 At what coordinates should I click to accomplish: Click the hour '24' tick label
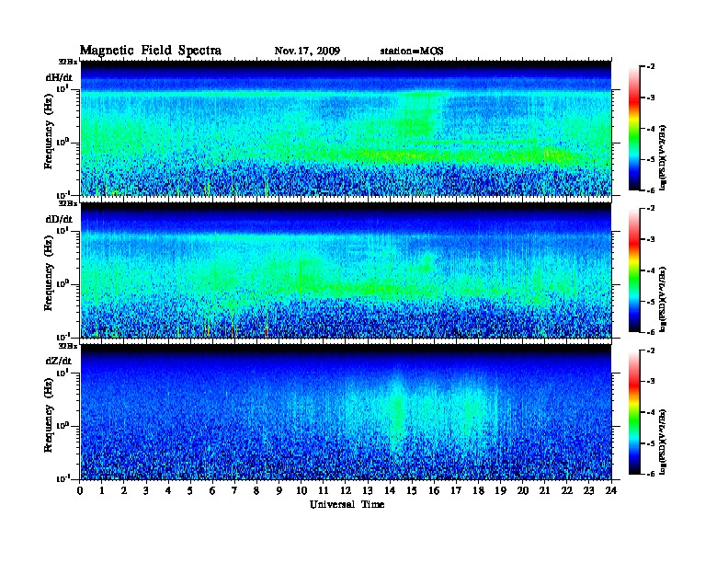[x=611, y=490]
